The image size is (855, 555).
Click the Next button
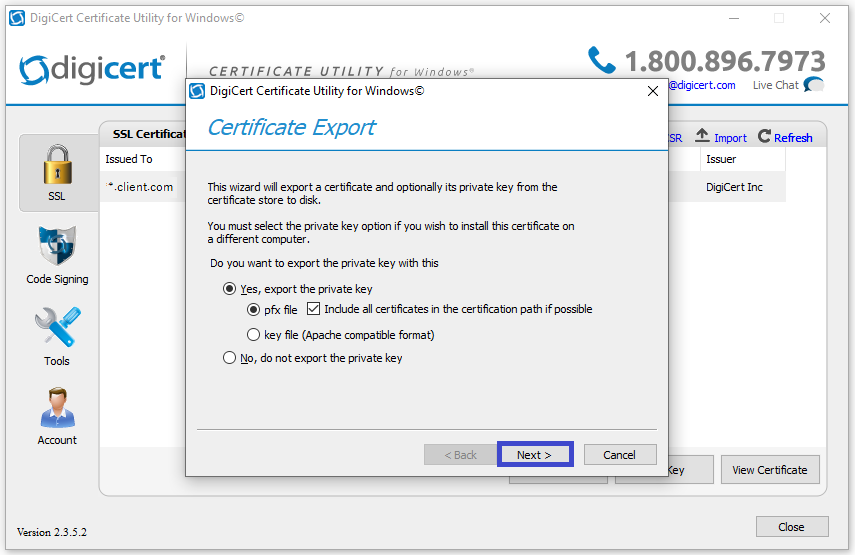(535, 454)
